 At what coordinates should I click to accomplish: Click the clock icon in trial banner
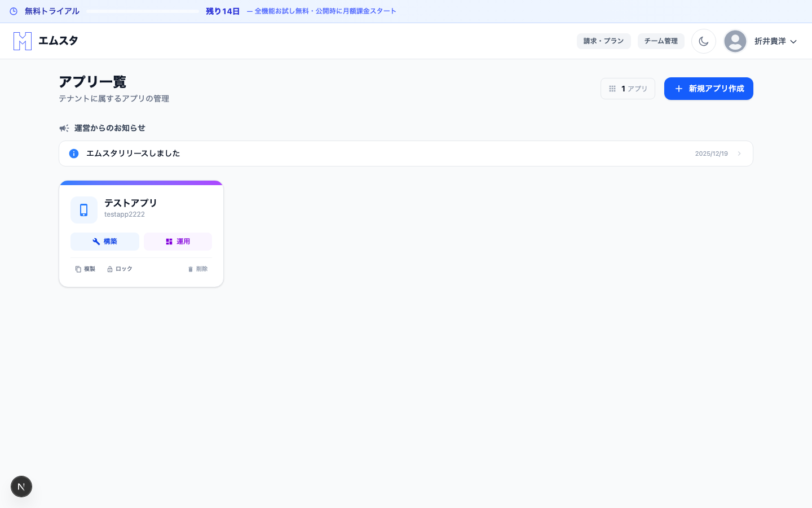click(14, 11)
